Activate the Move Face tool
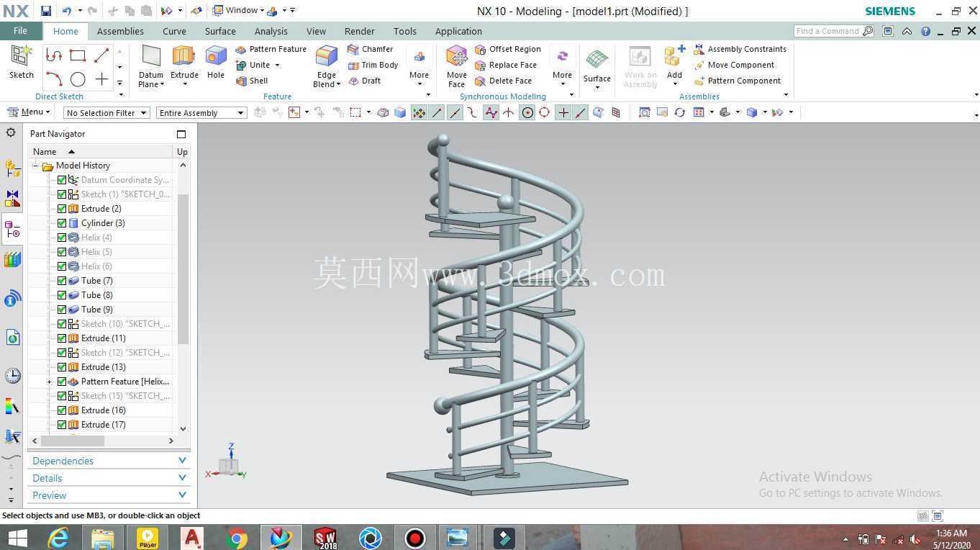This screenshot has height=550, width=980. click(x=457, y=66)
